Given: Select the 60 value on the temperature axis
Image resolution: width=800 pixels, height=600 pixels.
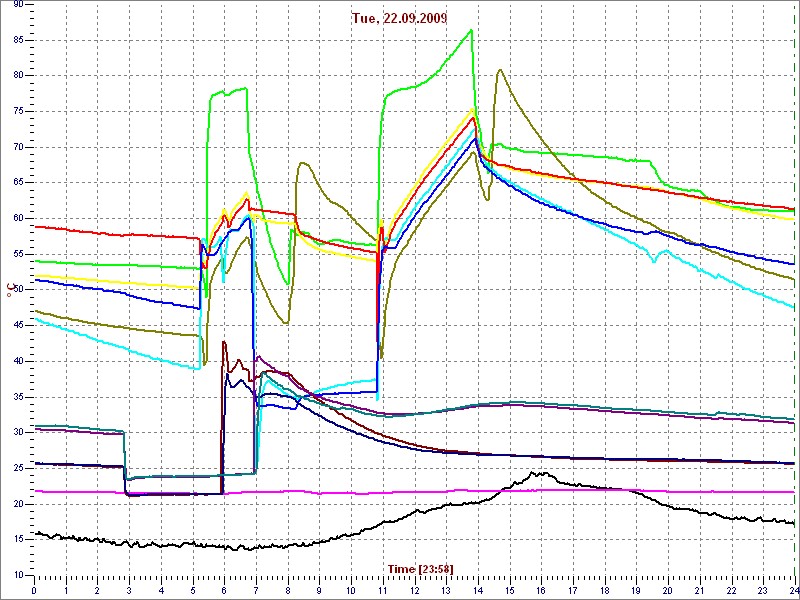Looking at the screenshot, I should [17, 218].
